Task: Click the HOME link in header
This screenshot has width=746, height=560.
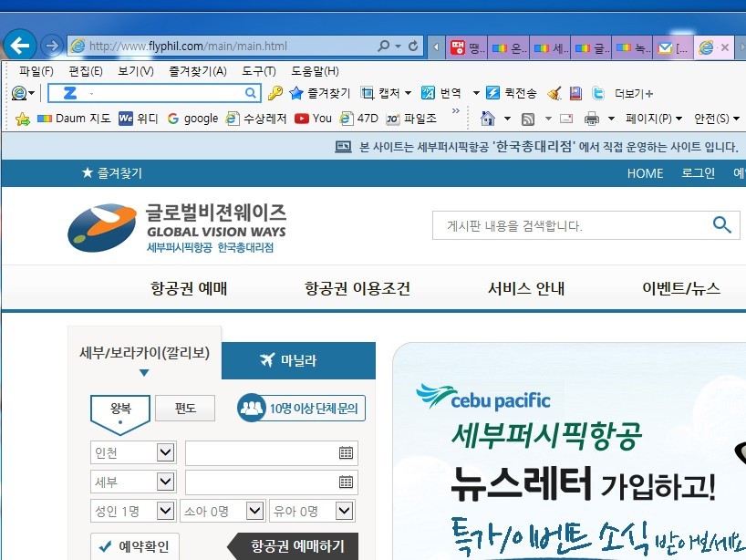Action: (645, 173)
